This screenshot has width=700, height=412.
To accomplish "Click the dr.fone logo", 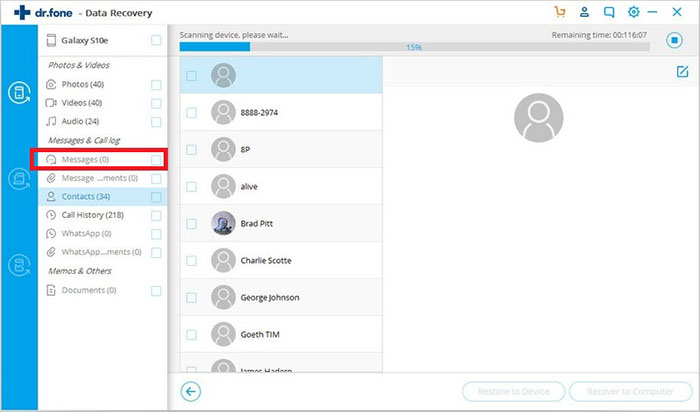I will (x=43, y=13).
